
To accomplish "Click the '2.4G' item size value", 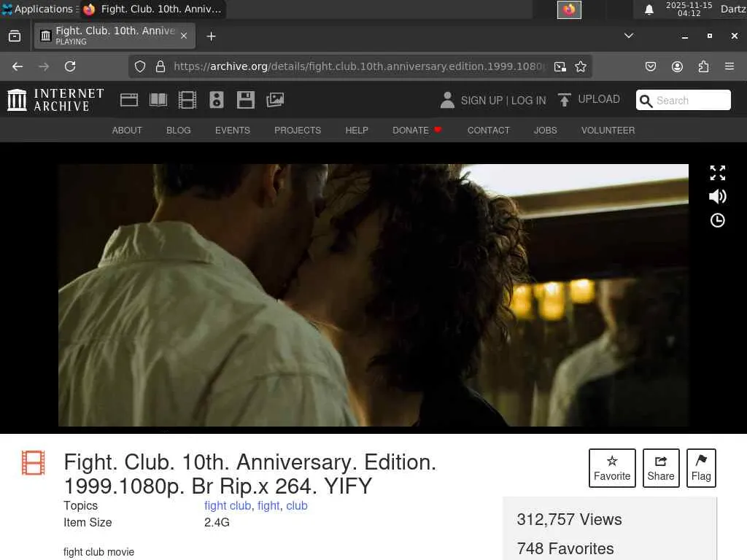I will (217, 522).
